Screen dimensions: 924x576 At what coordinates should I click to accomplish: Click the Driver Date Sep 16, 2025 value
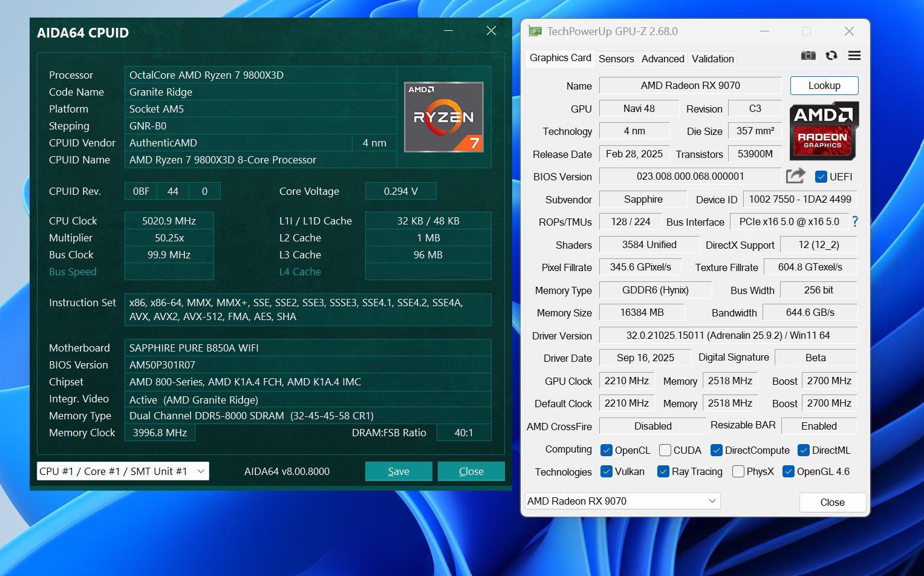[x=645, y=358]
